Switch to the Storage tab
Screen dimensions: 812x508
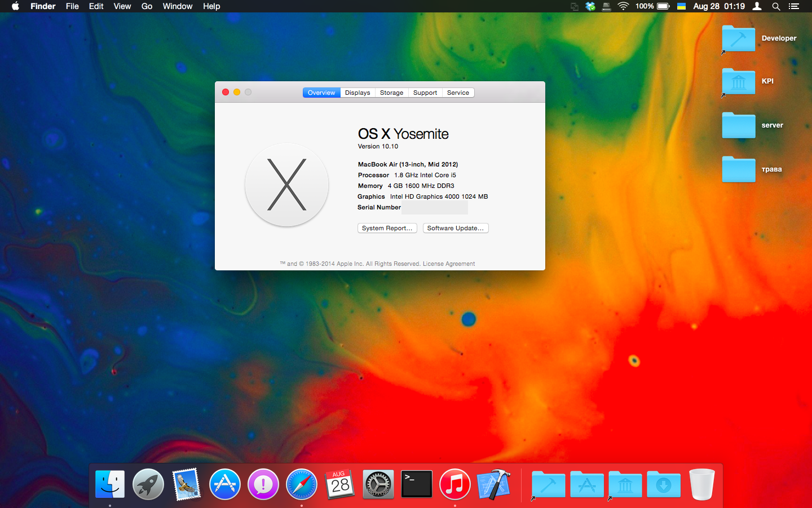[391, 93]
